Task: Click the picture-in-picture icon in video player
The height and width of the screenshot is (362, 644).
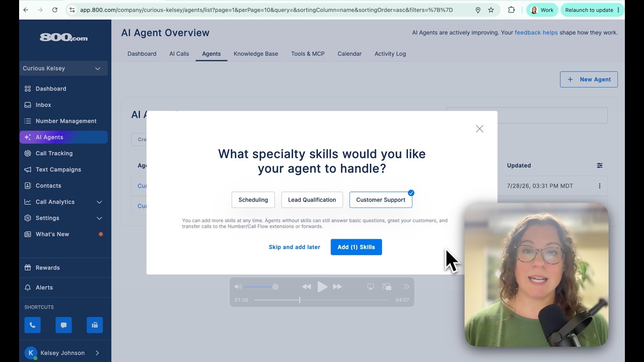Action: [387, 287]
